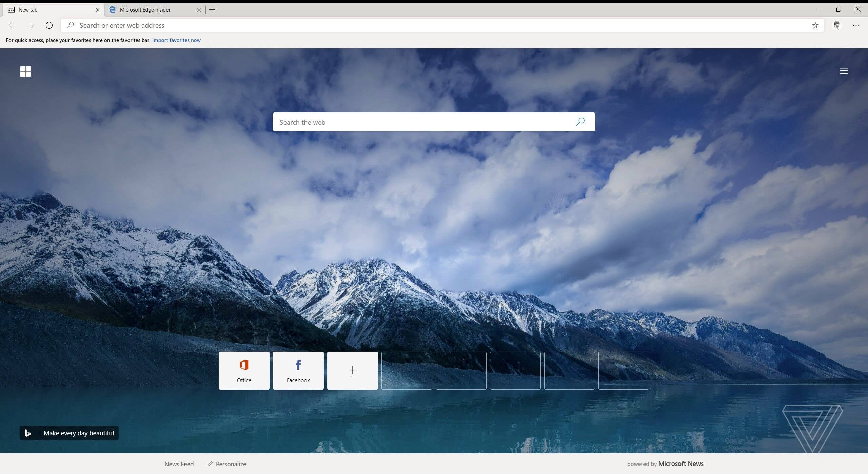Click the add new site shortcut button
Screen dimensions: 868x474
[x=352, y=370]
